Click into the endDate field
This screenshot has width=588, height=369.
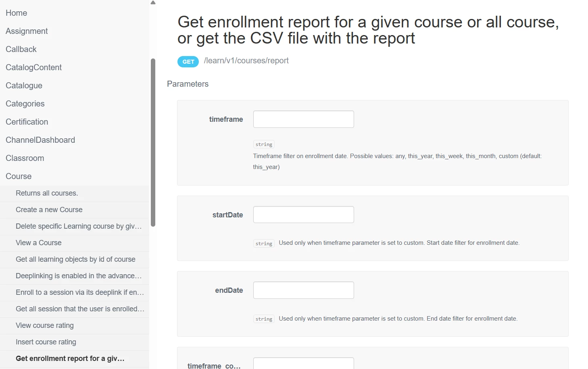[303, 290]
